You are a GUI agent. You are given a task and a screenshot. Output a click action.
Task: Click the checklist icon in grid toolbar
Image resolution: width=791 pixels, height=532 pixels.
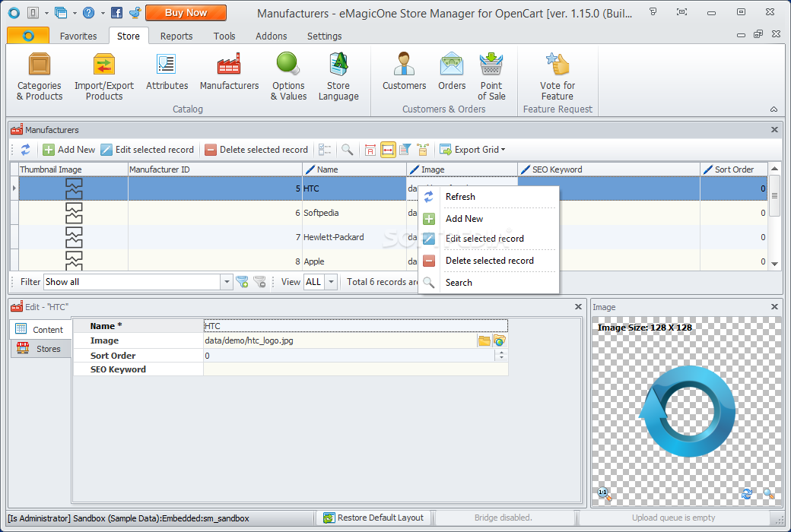[325, 150]
